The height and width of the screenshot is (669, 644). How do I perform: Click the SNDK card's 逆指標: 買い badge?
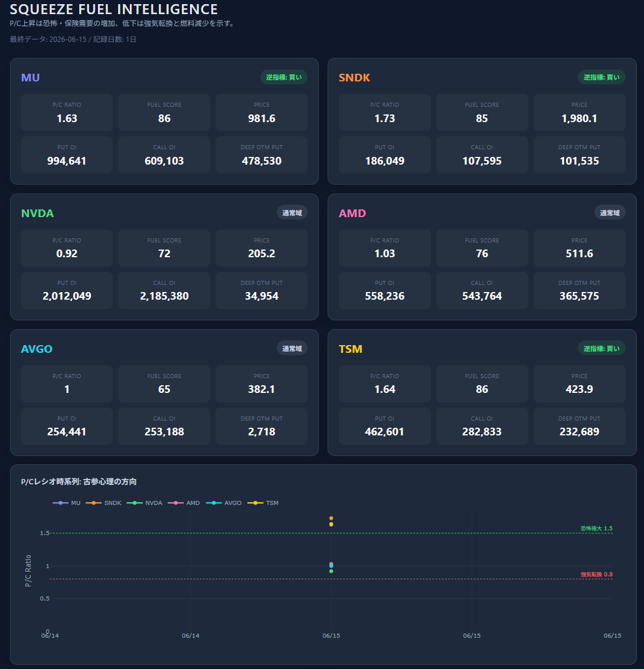(601, 77)
